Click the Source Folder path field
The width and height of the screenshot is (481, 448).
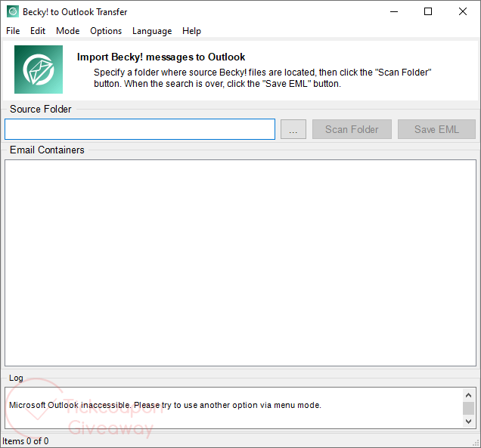140,129
